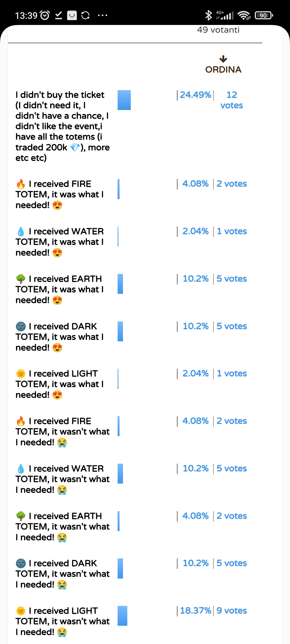Select the '9 votes' count
The image size is (290, 644).
pyautogui.click(x=231, y=611)
